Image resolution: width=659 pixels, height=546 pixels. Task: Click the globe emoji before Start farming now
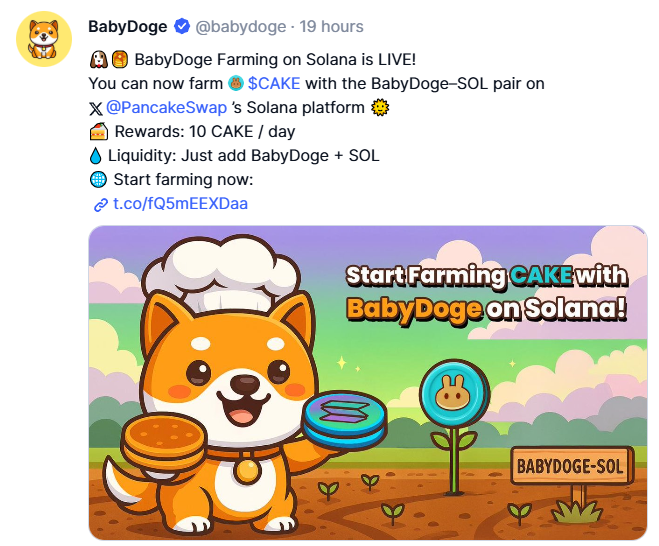click(x=98, y=179)
